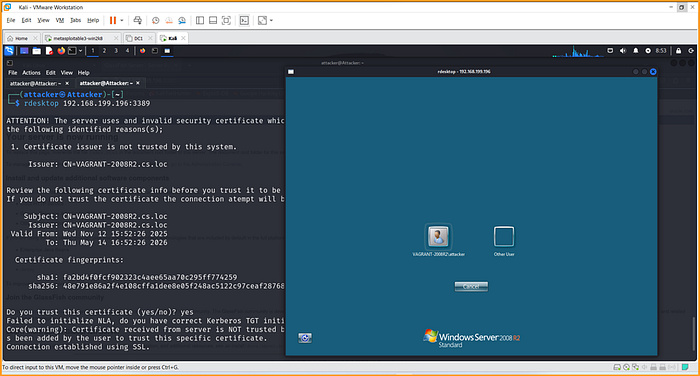This screenshot has height=376, width=700.
Task: Open the Kali applications menu
Action: 9,51
